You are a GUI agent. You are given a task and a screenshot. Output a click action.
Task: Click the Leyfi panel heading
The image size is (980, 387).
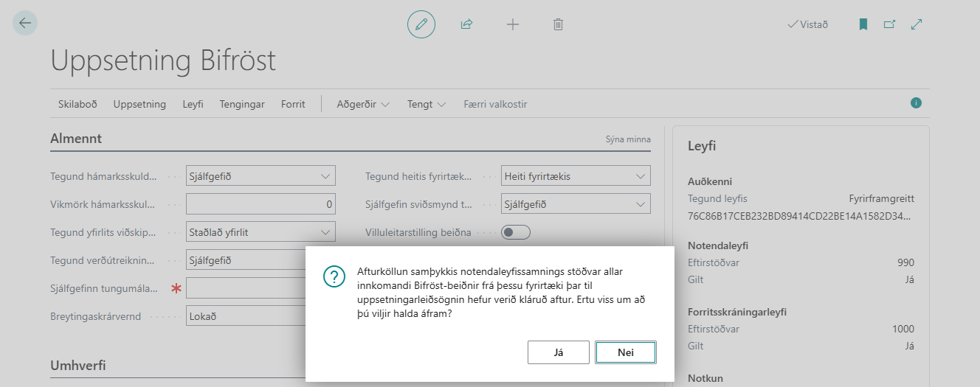pyautogui.click(x=702, y=146)
